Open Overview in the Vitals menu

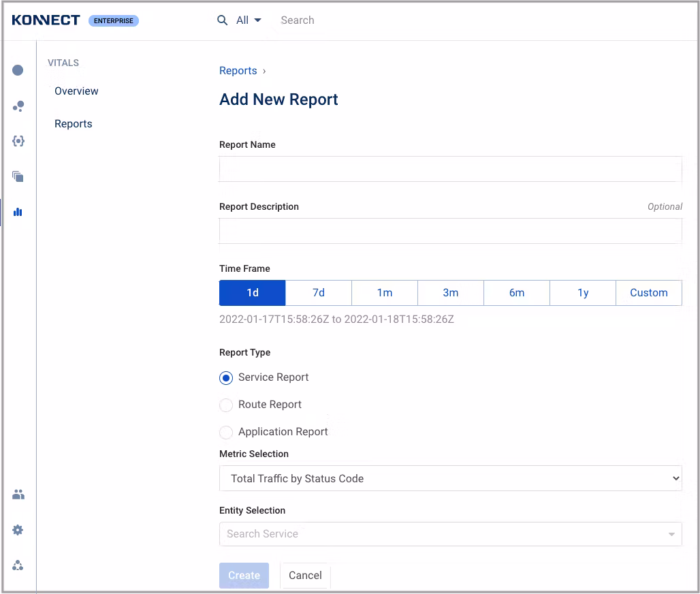tap(76, 91)
